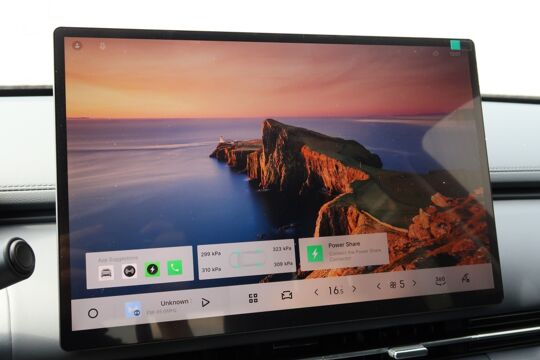Tap the seat adjustment icon in the bottom bar
The width and height of the screenshot is (540, 360).
(466, 278)
